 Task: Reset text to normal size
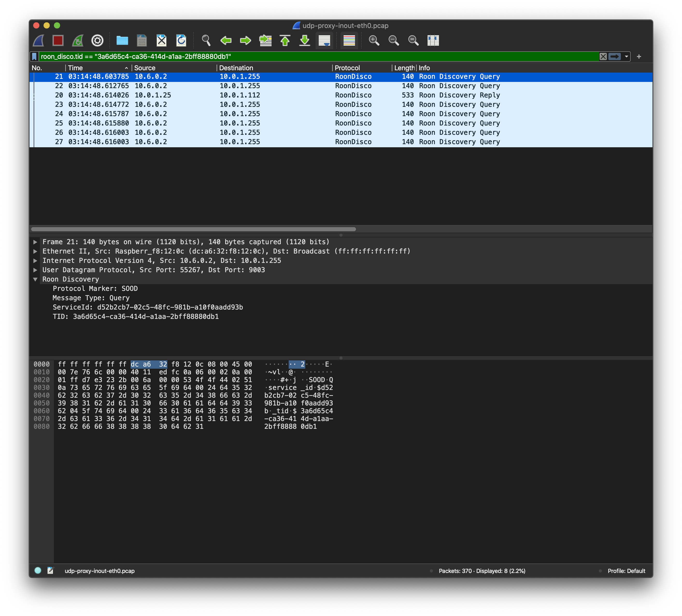413,41
